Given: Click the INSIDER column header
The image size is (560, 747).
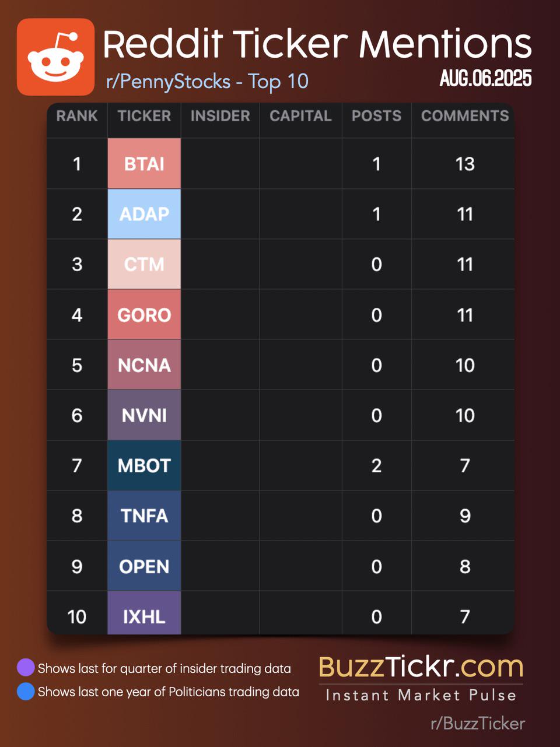Looking at the screenshot, I should (x=220, y=115).
